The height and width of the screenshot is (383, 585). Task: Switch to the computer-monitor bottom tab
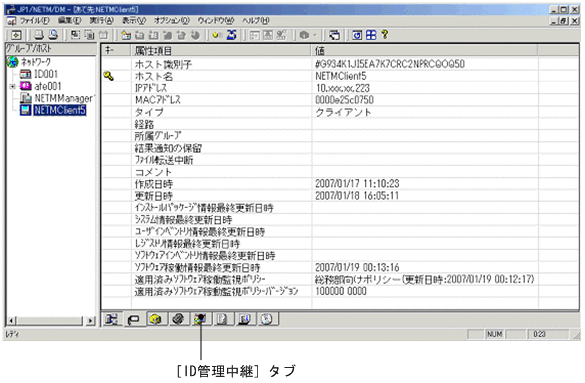pyautogui.click(x=245, y=319)
